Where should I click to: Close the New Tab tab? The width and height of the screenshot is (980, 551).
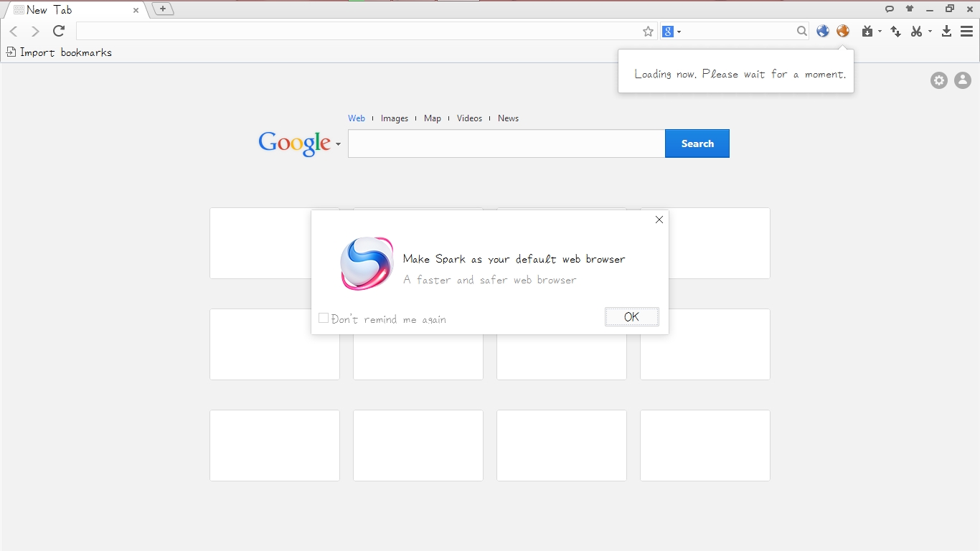(136, 10)
